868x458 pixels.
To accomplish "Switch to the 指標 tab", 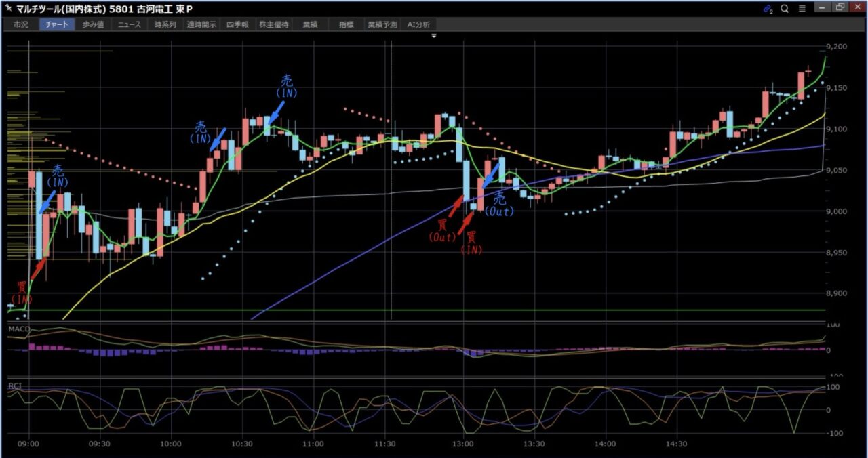I will [x=346, y=24].
